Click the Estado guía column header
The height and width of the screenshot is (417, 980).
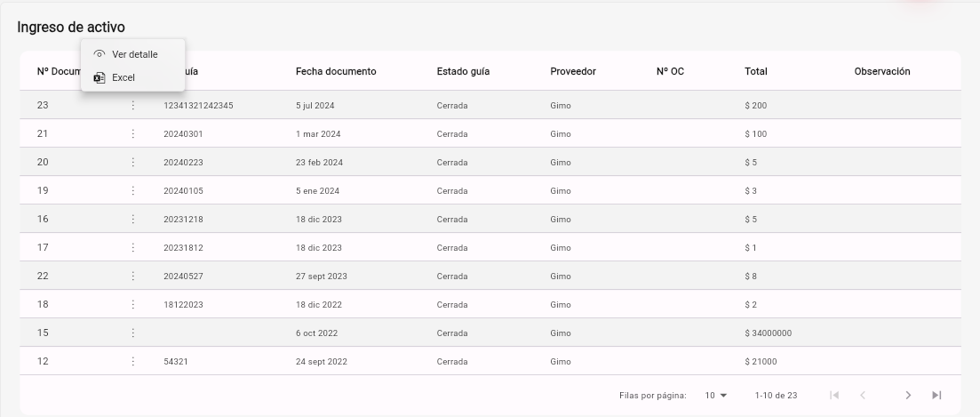pyautogui.click(x=463, y=71)
